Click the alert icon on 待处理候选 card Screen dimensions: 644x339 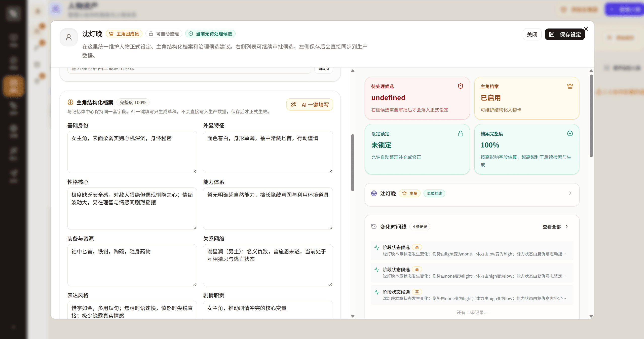pyautogui.click(x=460, y=86)
